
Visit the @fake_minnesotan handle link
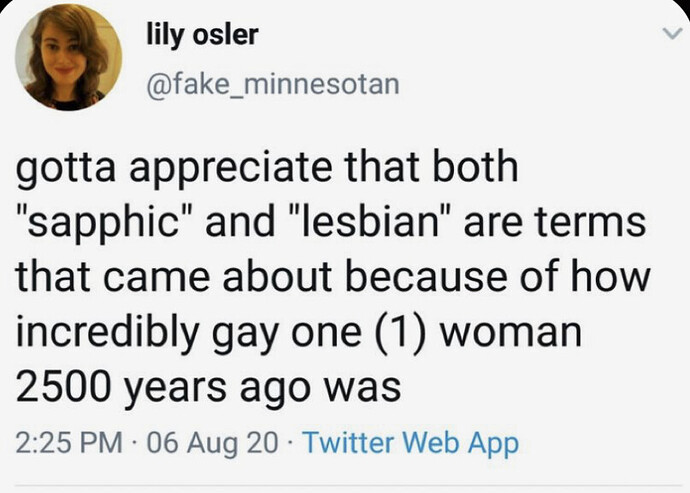(273, 84)
